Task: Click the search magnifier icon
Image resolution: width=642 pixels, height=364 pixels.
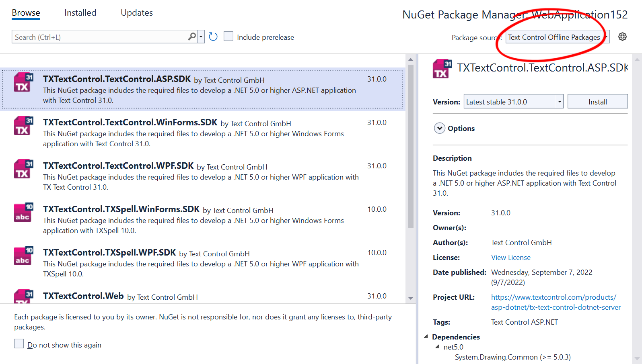Action: pyautogui.click(x=192, y=37)
